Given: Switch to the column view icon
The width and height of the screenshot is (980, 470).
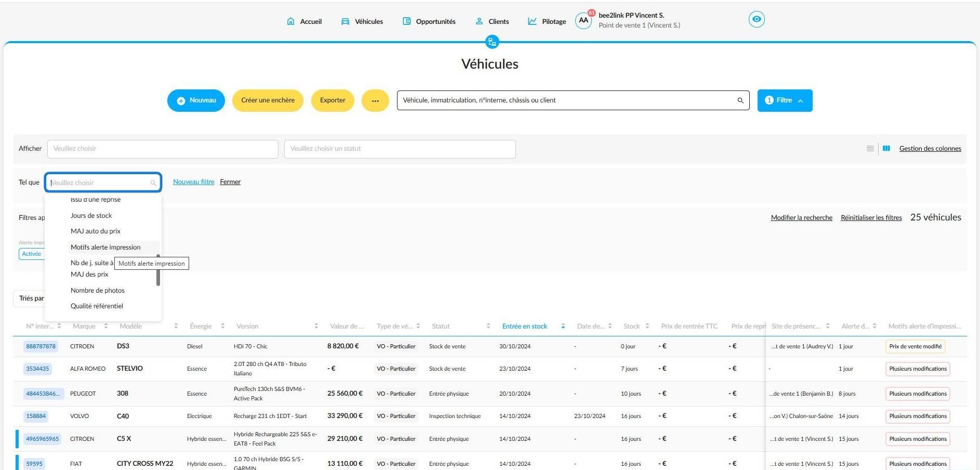Looking at the screenshot, I should tap(886, 149).
